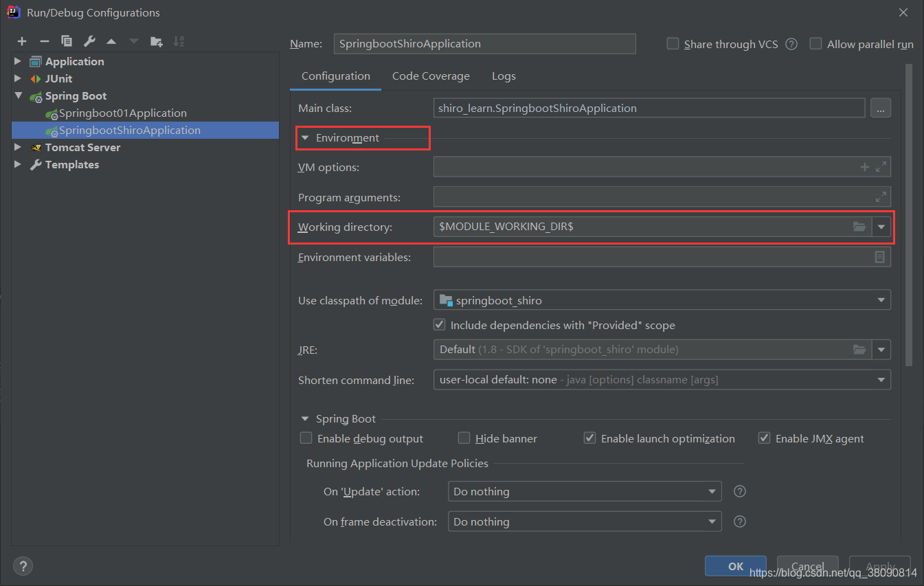
Task: Open dialog help question mark
Action: tap(23, 566)
